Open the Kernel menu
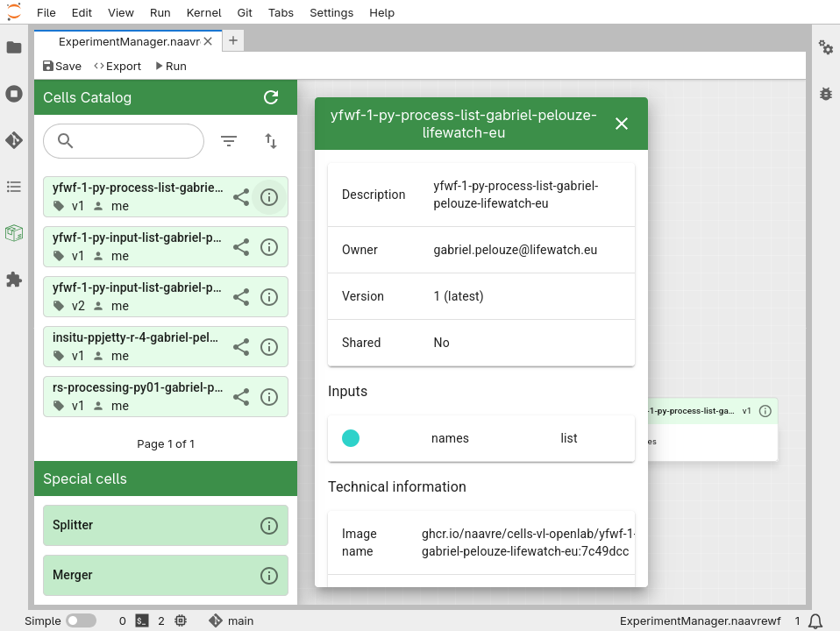The height and width of the screenshot is (631, 840). [x=203, y=13]
